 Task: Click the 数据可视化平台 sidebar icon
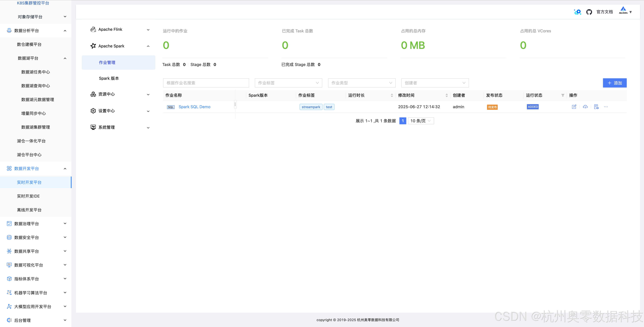[9, 265]
